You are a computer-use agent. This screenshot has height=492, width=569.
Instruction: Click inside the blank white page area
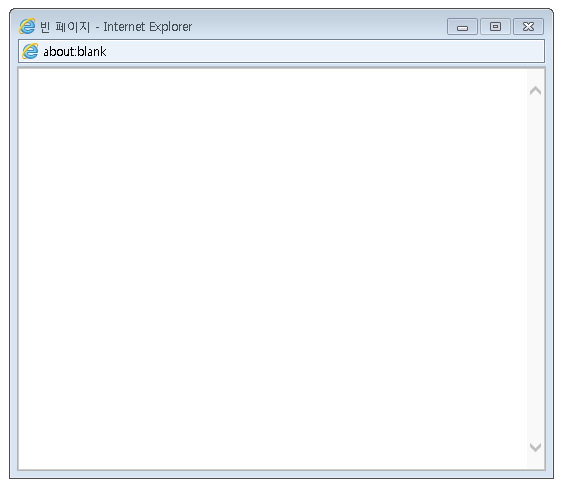click(x=273, y=269)
